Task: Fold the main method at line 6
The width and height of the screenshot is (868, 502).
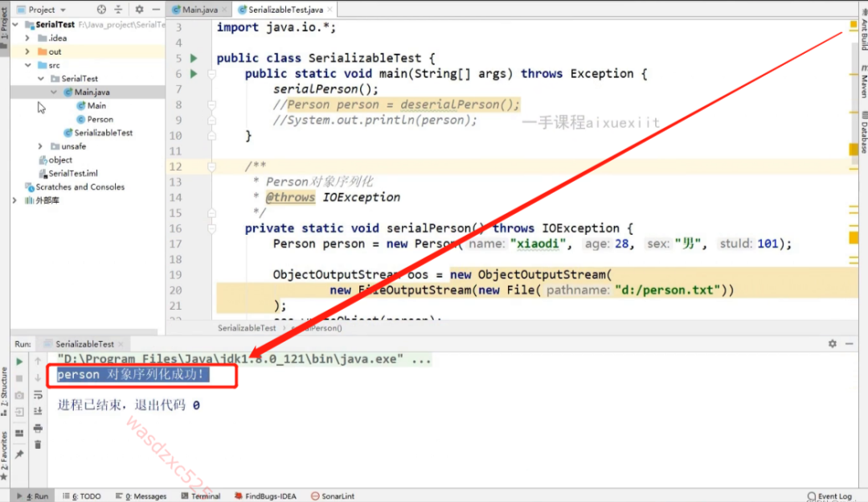Action: point(211,74)
